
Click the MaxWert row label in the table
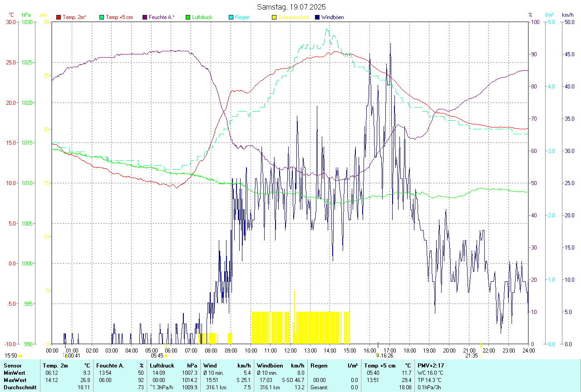(15, 380)
